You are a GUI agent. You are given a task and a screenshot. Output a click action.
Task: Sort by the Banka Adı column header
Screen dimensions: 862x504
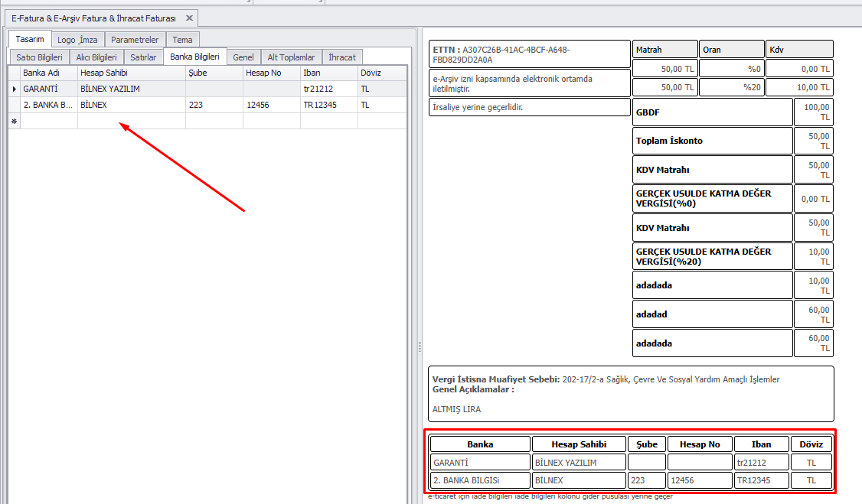pyautogui.click(x=48, y=73)
